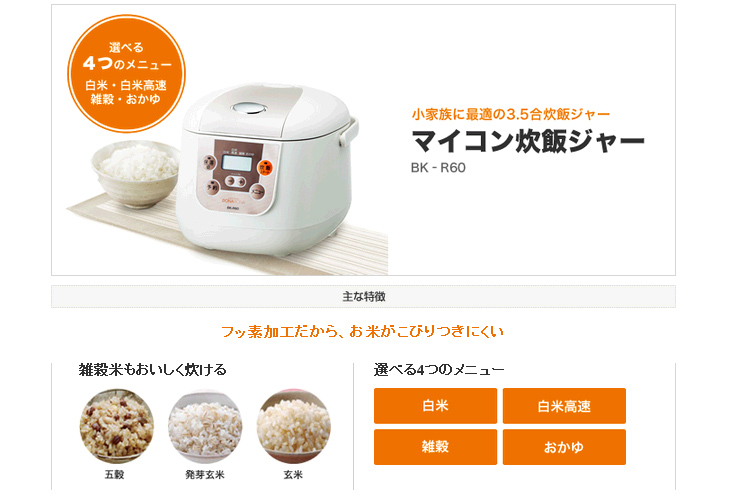Click the BK - R60 model number text
This screenshot has height=497, width=730.
438,168
